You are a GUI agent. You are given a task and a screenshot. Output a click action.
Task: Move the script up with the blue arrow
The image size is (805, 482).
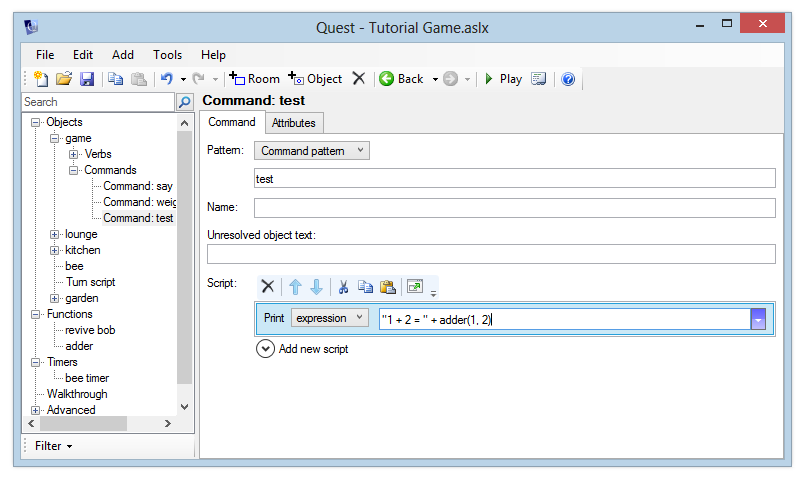click(295, 286)
